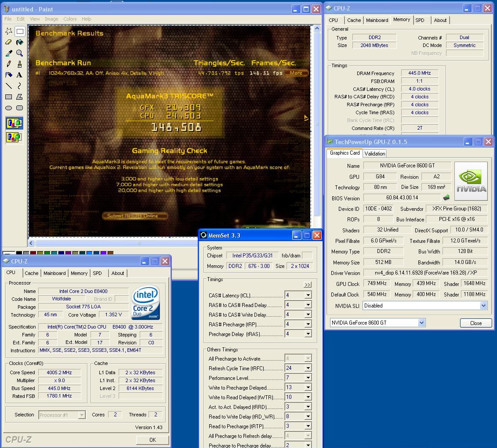Open the Write to Read Delayed (tWTR) dropdown
Screen dimensions: 497x448
[x=308, y=397]
